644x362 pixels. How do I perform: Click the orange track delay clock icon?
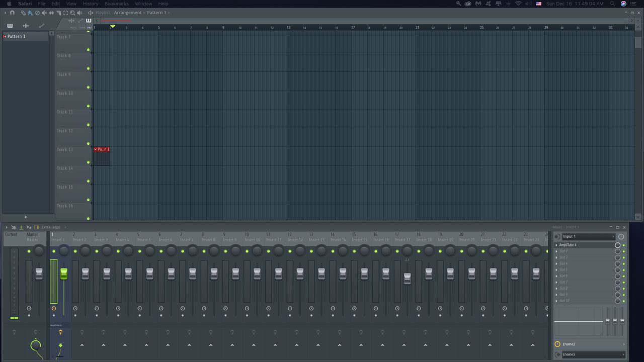[557, 344]
